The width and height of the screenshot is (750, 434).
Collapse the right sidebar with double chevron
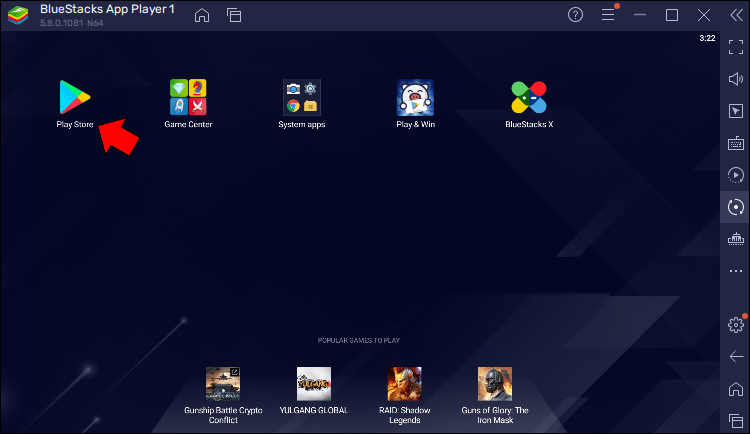[x=735, y=15]
